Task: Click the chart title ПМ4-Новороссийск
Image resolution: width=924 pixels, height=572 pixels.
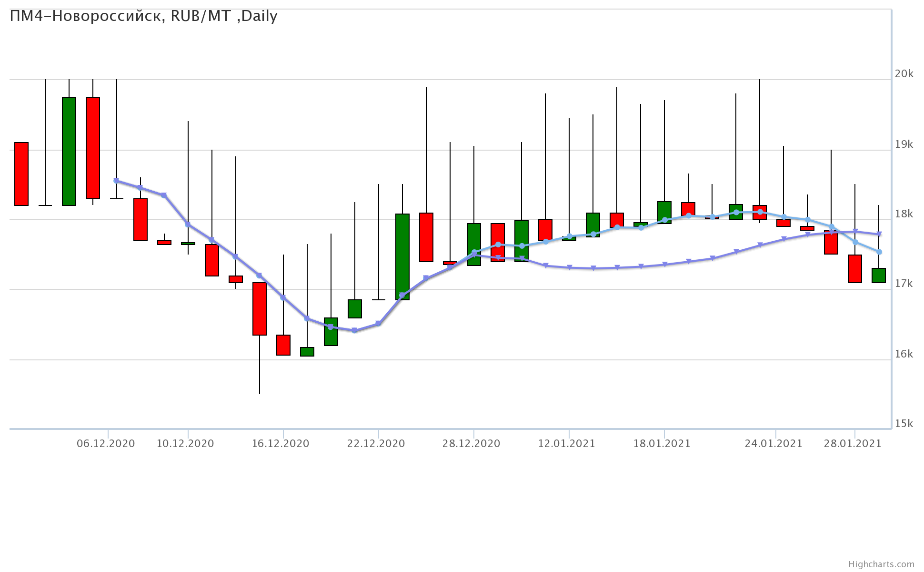Action: (x=143, y=16)
